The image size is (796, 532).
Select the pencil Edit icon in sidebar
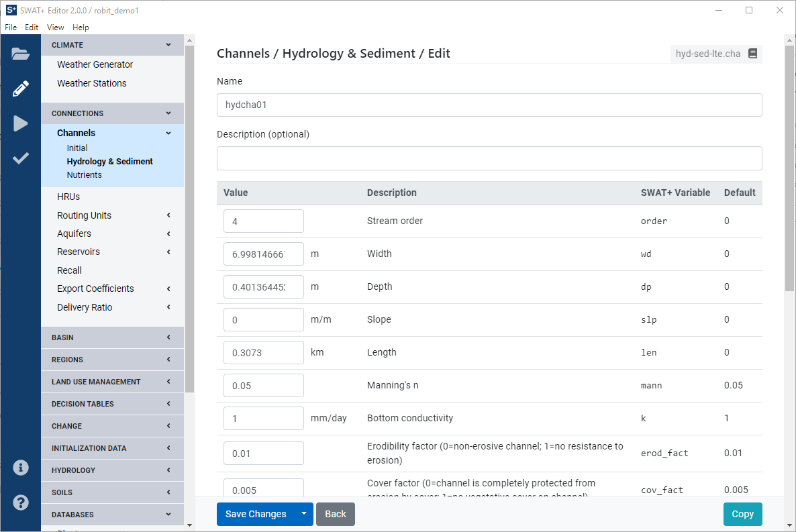20,89
